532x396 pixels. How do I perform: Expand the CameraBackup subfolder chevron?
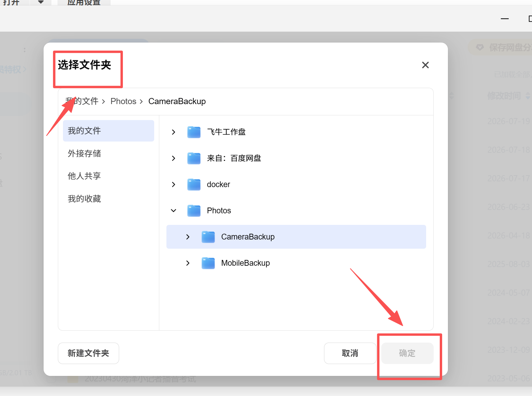point(188,237)
